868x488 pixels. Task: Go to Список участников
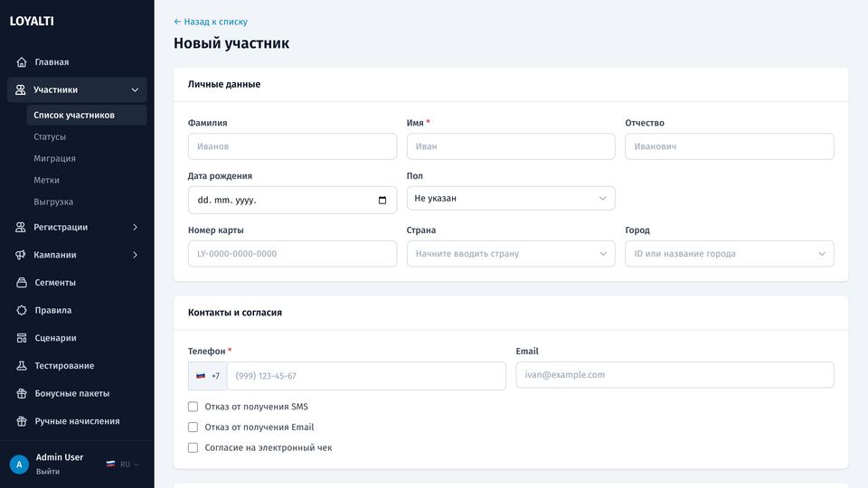[x=87, y=115]
